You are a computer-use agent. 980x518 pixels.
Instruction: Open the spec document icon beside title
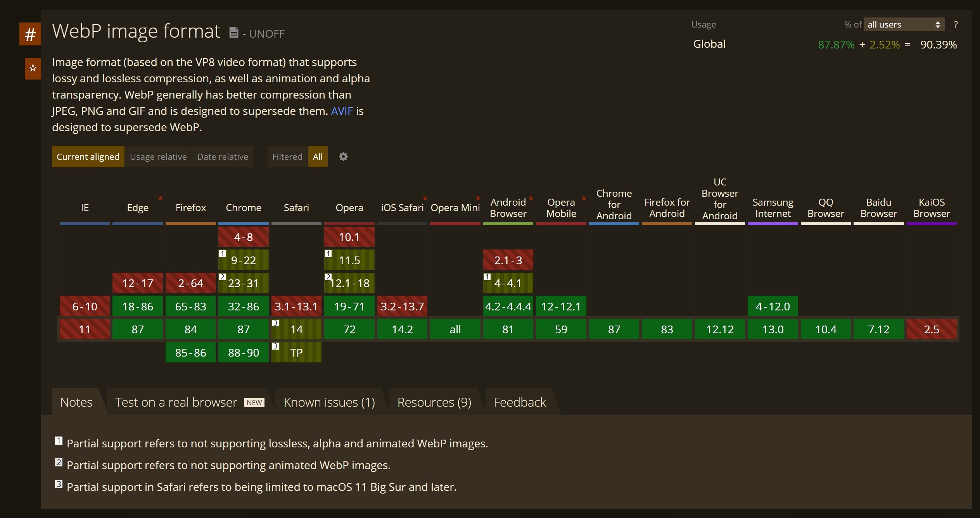233,33
